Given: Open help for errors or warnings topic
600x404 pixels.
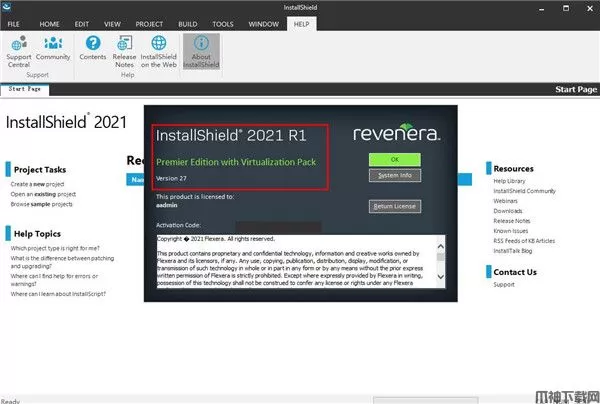Looking at the screenshot, I should [54, 280].
